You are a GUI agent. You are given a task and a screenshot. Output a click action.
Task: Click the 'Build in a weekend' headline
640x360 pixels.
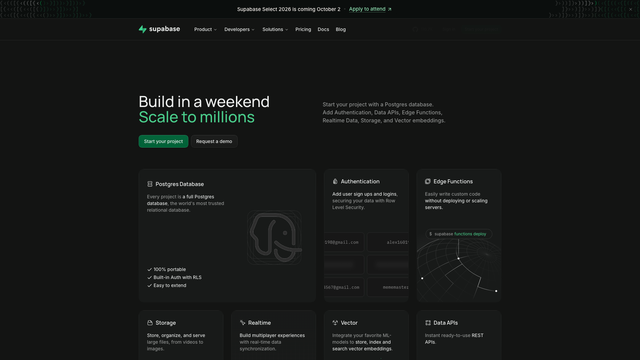[x=204, y=102]
